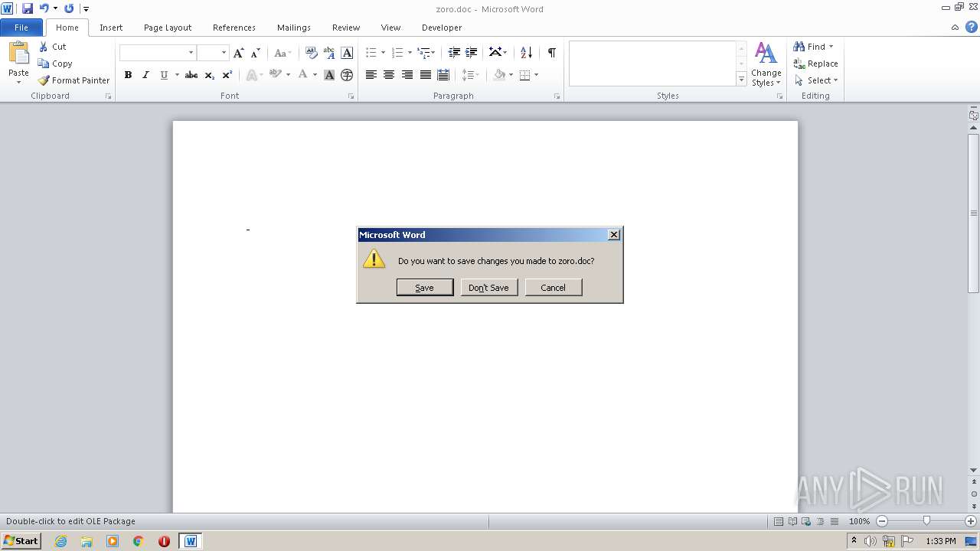980x551 pixels.
Task: Expand the Bullets dropdown arrow
Action: (x=383, y=53)
